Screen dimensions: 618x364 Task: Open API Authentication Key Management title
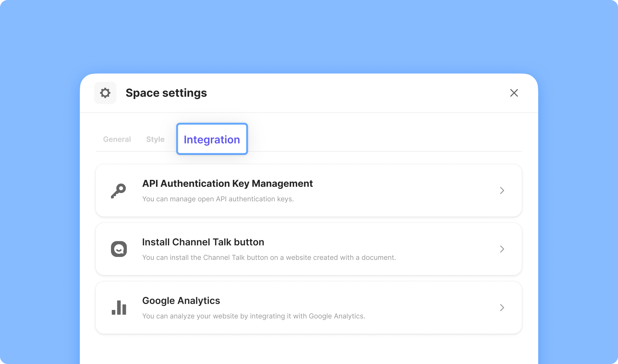click(x=227, y=184)
